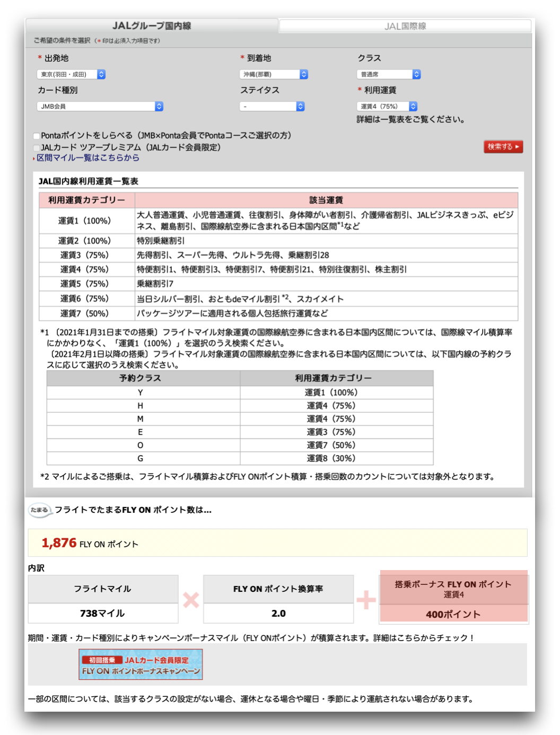The height and width of the screenshot is (735, 560).
Task: Click the フライトマイル box header
Action: [x=103, y=589]
